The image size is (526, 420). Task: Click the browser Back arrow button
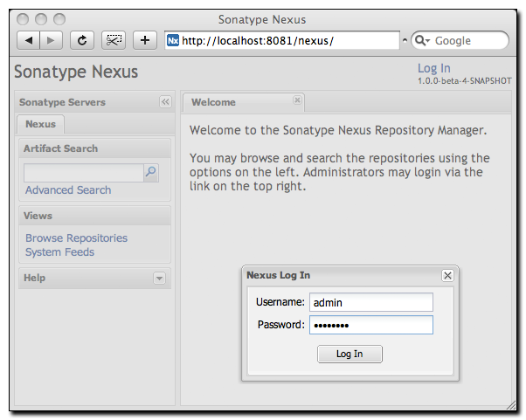29,40
